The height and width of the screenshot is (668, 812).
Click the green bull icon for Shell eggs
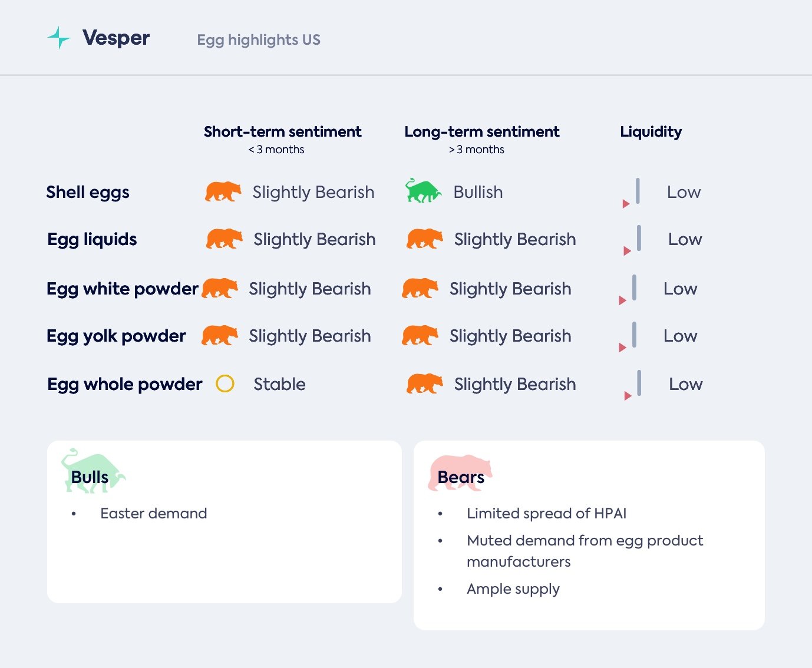point(423,191)
